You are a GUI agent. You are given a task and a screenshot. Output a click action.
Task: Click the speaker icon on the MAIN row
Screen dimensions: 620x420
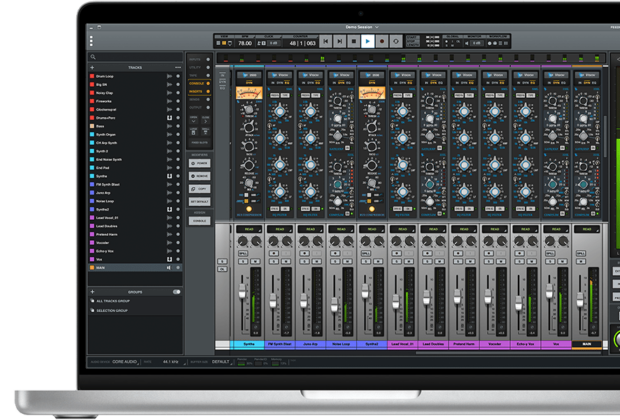(169, 268)
